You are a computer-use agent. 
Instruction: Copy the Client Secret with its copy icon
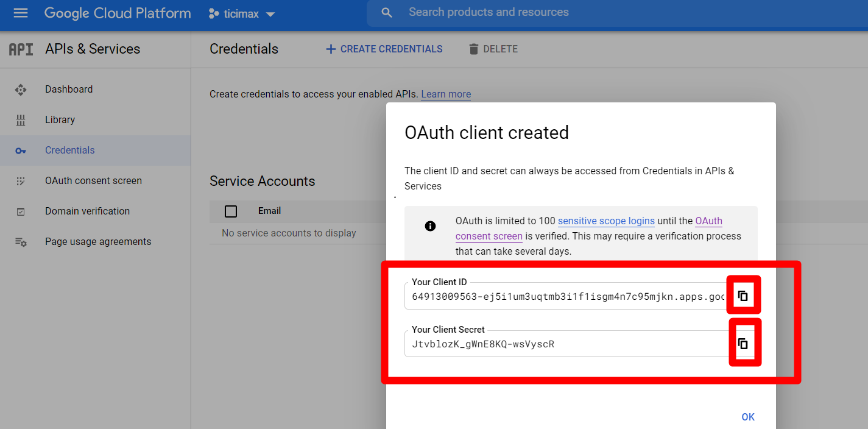743,344
